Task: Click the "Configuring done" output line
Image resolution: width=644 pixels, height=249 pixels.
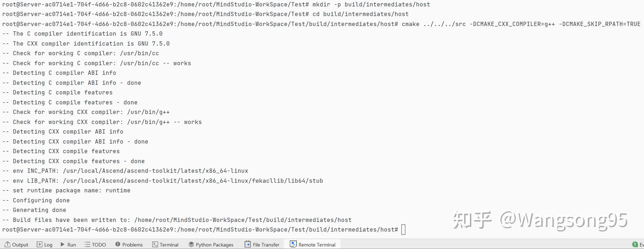Action: point(41,200)
